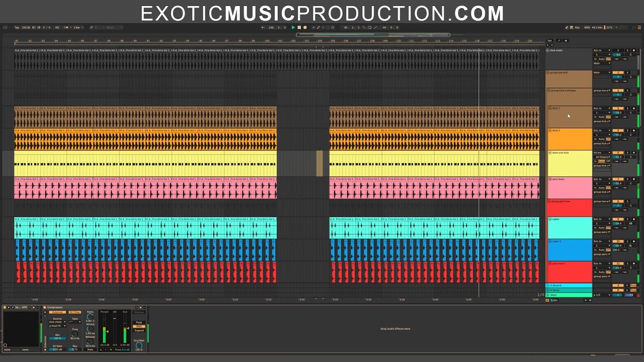Solo the kick chain track
The height and width of the screenshot is (362, 644).
pyautogui.click(x=627, y=50)
